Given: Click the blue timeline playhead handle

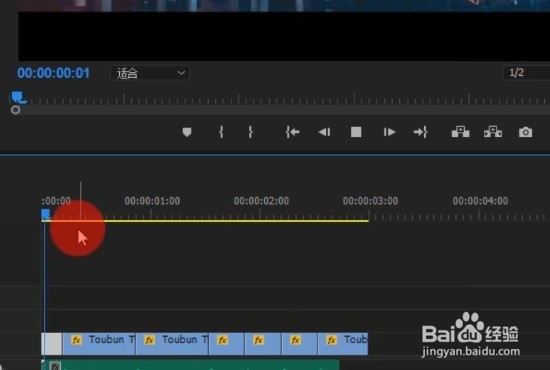Looking at the screenshot, I should click(x=45, y=214).
